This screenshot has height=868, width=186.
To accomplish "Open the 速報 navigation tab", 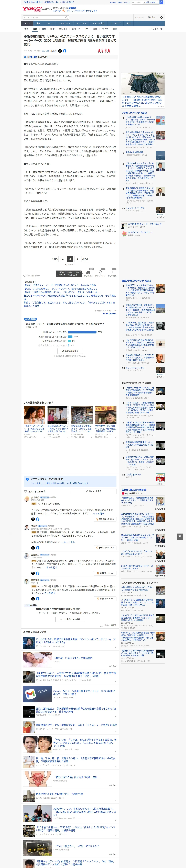I will click(x=38, y=24).
